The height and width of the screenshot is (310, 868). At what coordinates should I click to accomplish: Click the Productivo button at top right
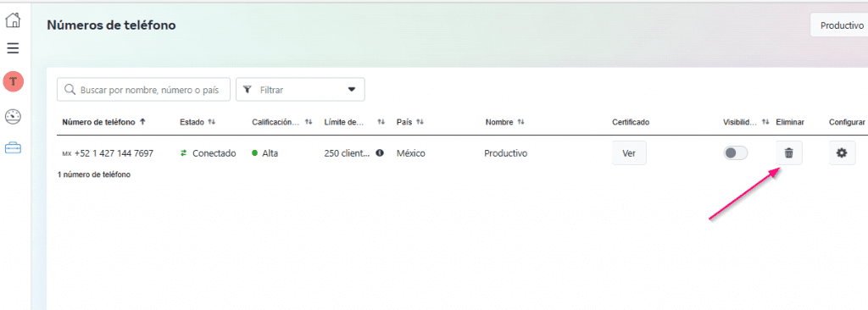coord(839,25)
